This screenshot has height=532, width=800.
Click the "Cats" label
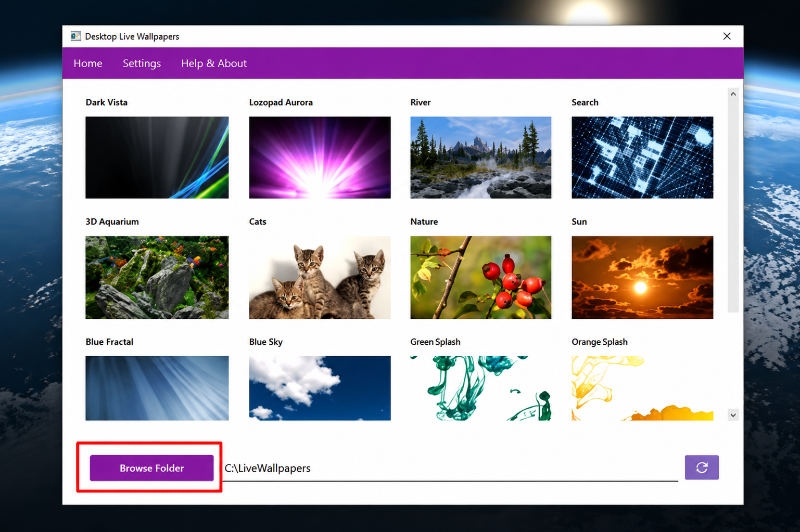click(258, 221)
